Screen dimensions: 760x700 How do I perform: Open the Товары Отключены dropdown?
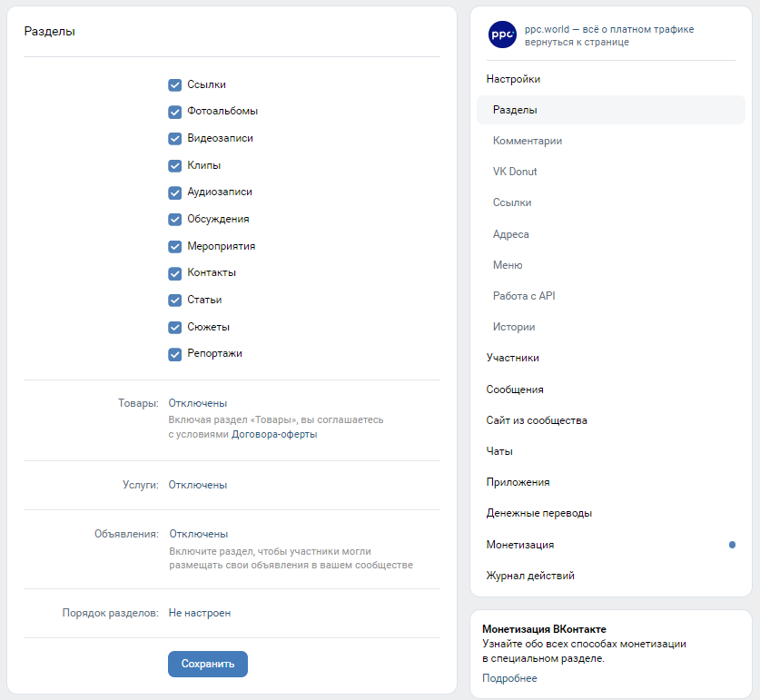[198, 403]
